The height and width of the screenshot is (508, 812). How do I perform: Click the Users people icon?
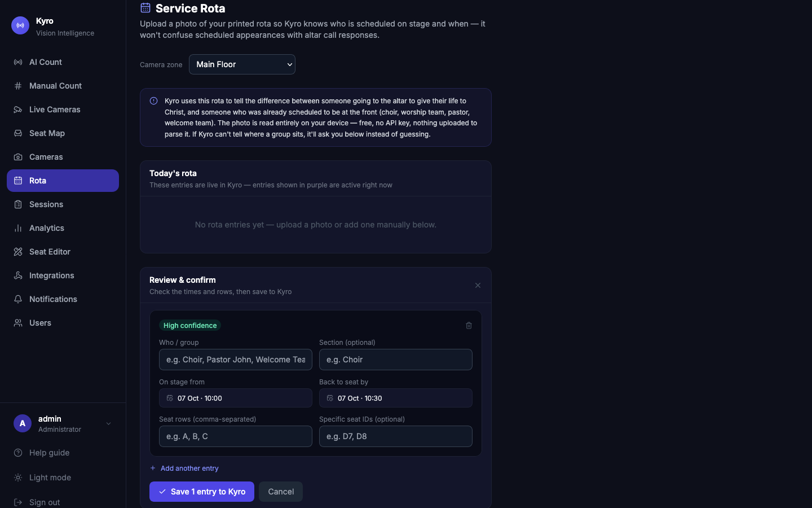point(18,323)
